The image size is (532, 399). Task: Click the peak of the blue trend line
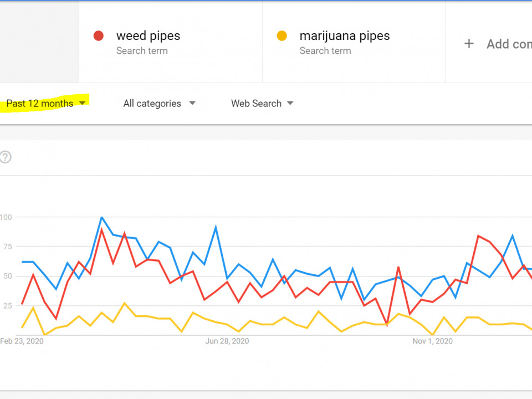101,218
